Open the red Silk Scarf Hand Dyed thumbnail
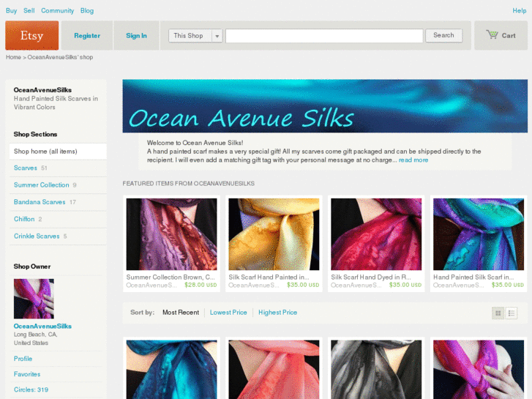 tap(376, 234)
